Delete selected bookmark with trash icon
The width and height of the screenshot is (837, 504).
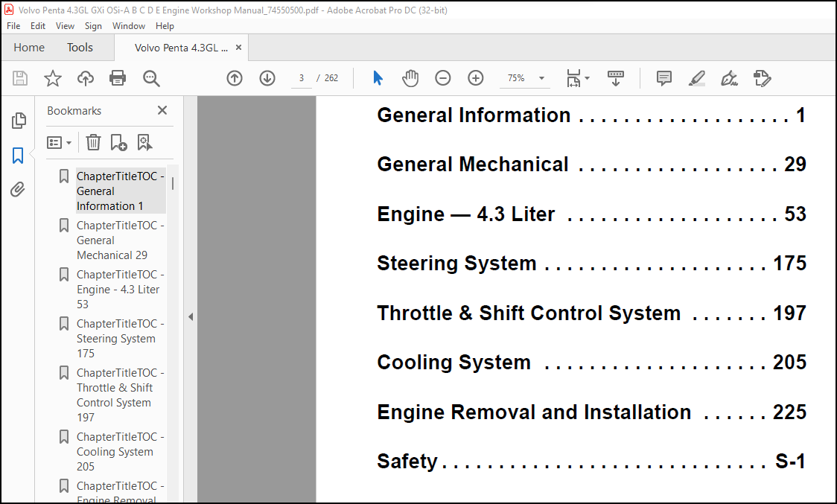click(x=93, y=142)
